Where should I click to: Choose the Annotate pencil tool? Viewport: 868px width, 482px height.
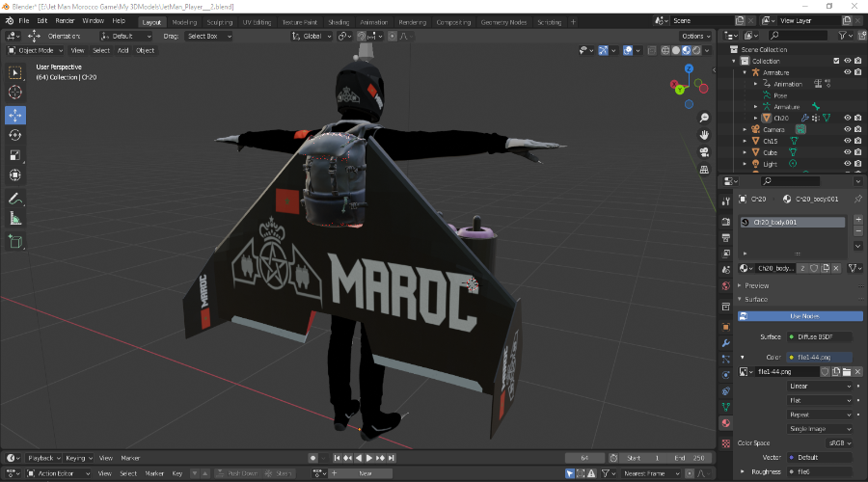(x=15, y=199)
